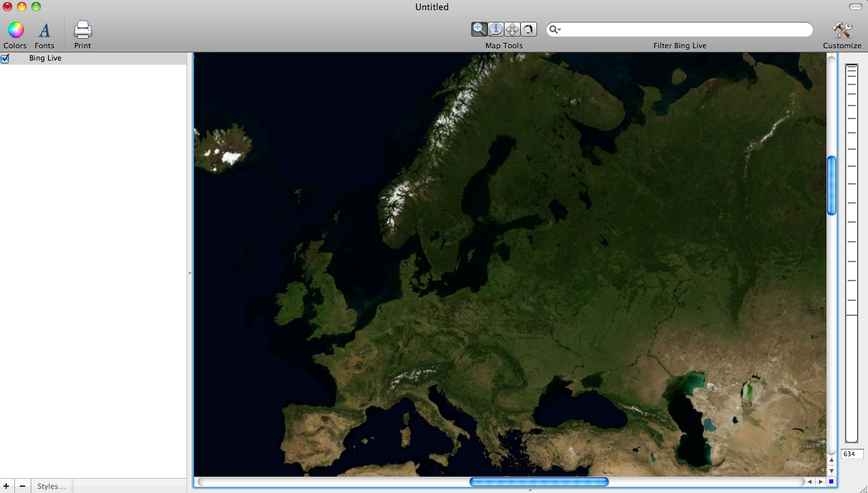Open the Customize toolbar option
This screenshot has height=493, width=868.
(x=842, y=34)
